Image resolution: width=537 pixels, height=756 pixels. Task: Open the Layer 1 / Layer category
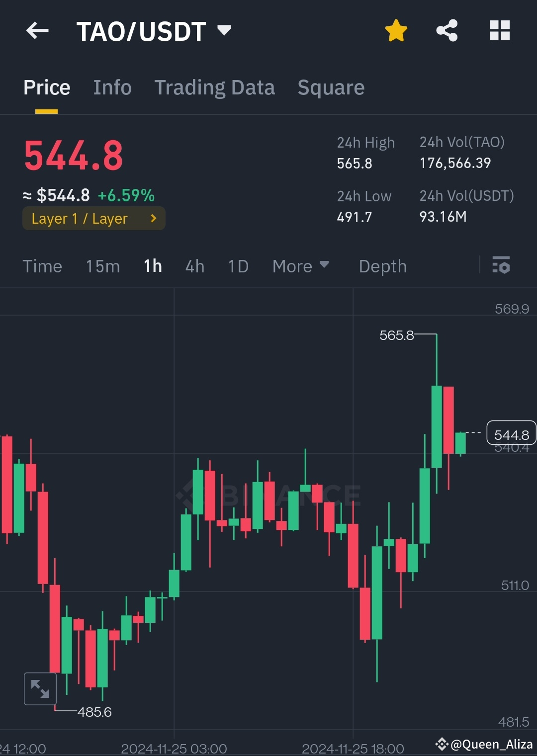tap(93, 218)
